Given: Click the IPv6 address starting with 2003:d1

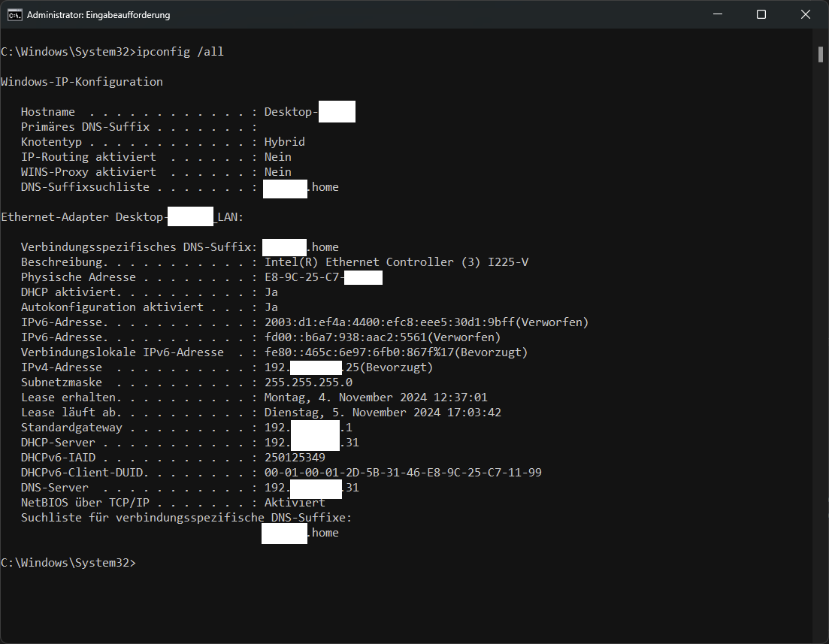Looking at the screenshot, I should 426,322.
